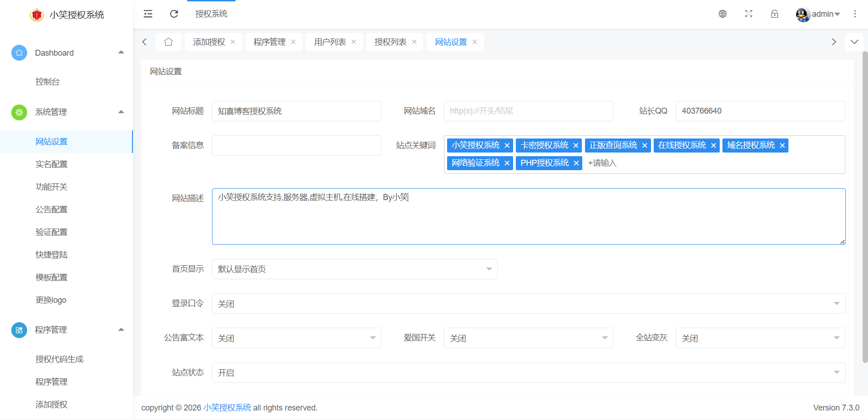The width and height of the screenshot is (868, 420).
Task: Open the admin user menu
Action: 818,14
